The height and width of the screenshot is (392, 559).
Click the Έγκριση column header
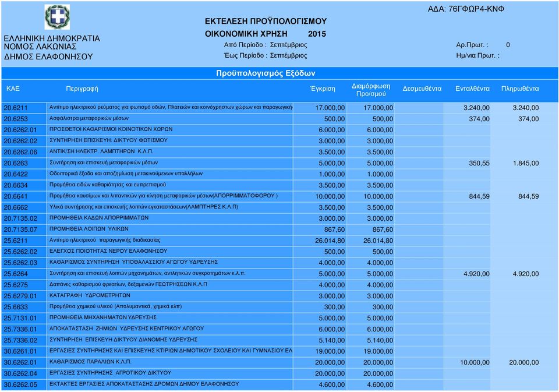(323, 89)
